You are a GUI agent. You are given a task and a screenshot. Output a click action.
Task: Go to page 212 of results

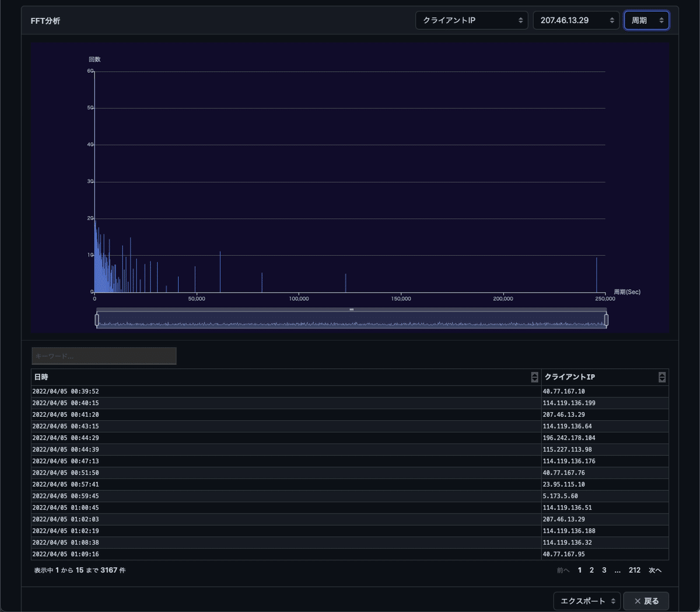coord(635,570)
